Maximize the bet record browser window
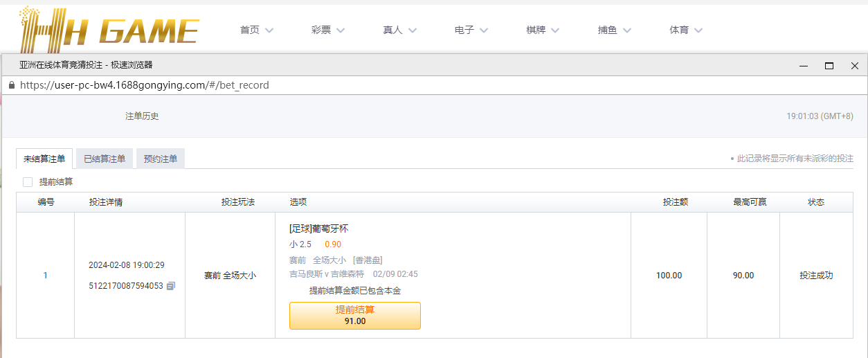Viewport: 868px width, 358px height. (x=829, y=66)
